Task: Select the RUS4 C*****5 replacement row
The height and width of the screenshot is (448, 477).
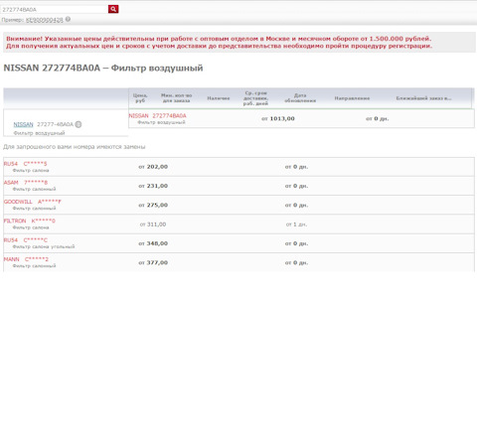Action: click(x=238, y=167)
